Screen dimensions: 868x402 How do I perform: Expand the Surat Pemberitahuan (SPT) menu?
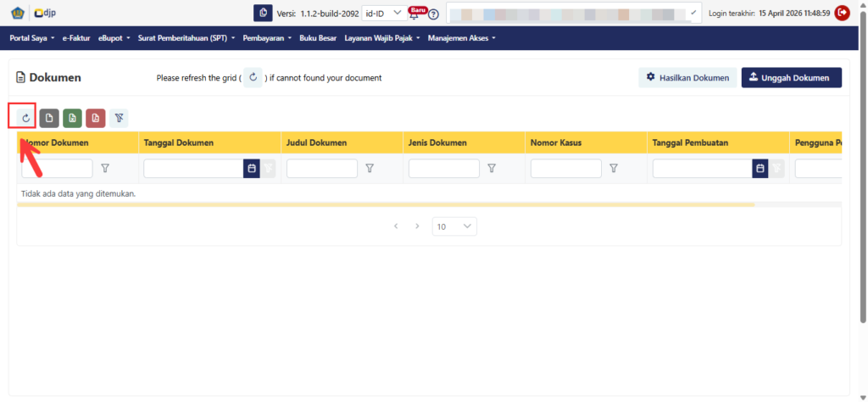tap(187, 38)
